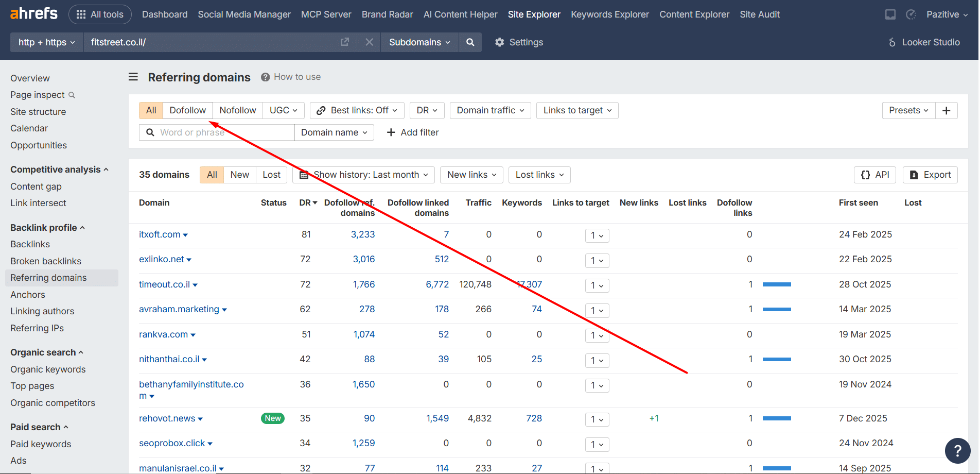Viewport: 980px width, 474px height.
Task: Export the referring domains list
Action: pyautogui.click(x=930, y=175)
